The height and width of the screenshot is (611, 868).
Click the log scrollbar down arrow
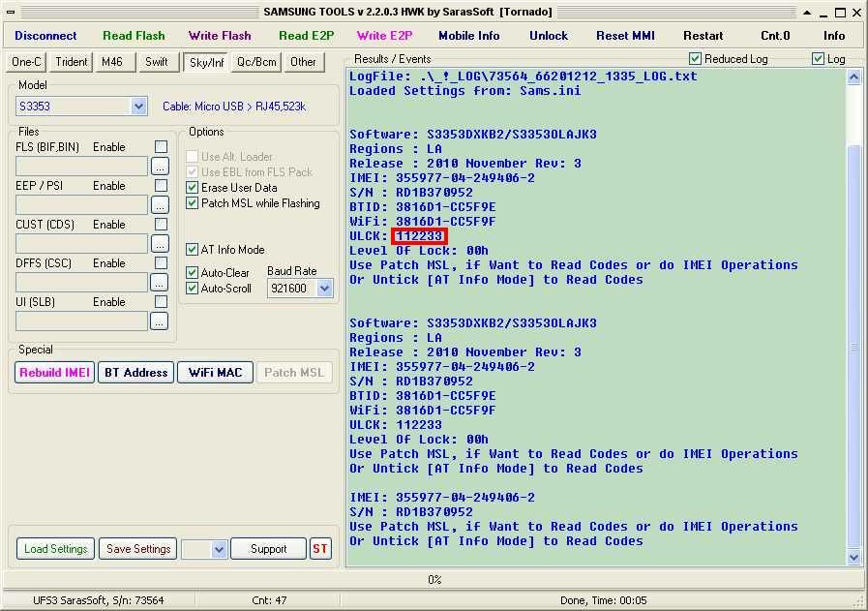coord(853,558)
